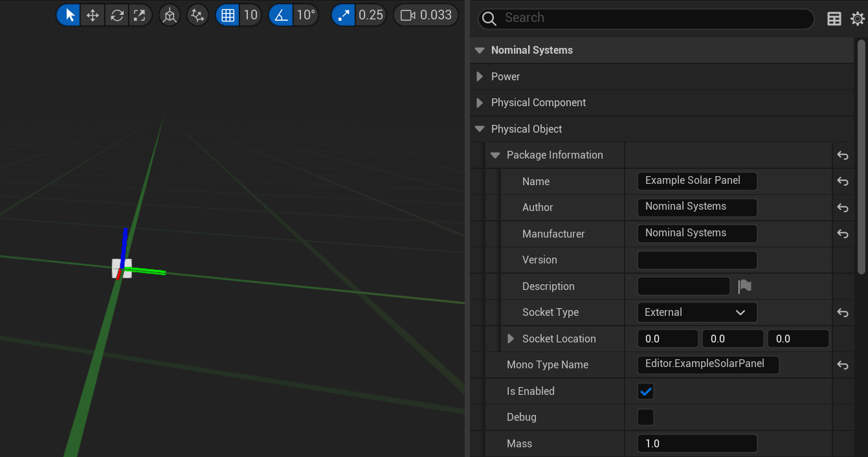
Task: Edit Socket Location X value
Action: point(668,339)
